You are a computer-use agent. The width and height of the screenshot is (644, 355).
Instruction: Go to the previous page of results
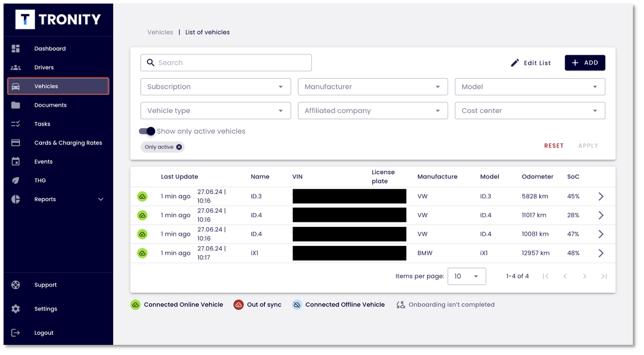pyautogui.click(x=565, y=276)
